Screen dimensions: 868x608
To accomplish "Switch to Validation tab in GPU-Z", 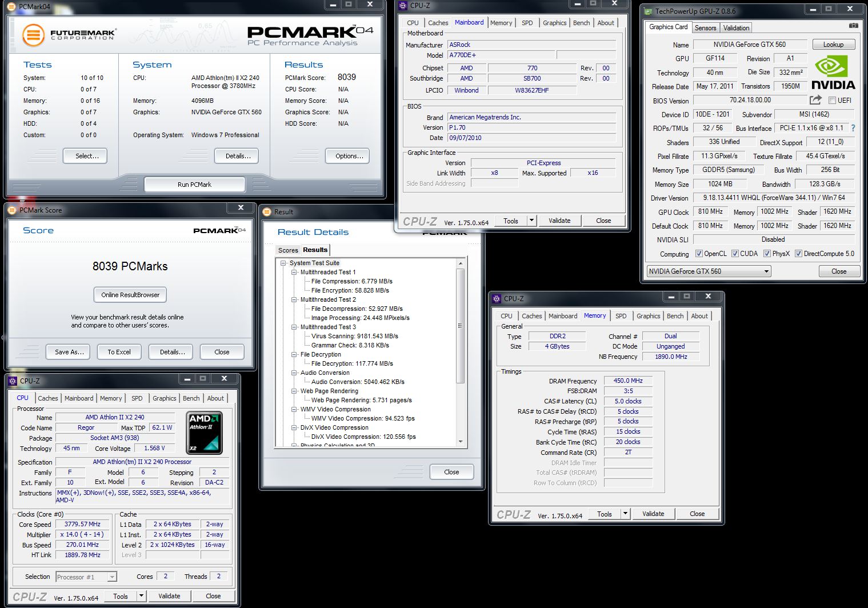I will point(736,28).
